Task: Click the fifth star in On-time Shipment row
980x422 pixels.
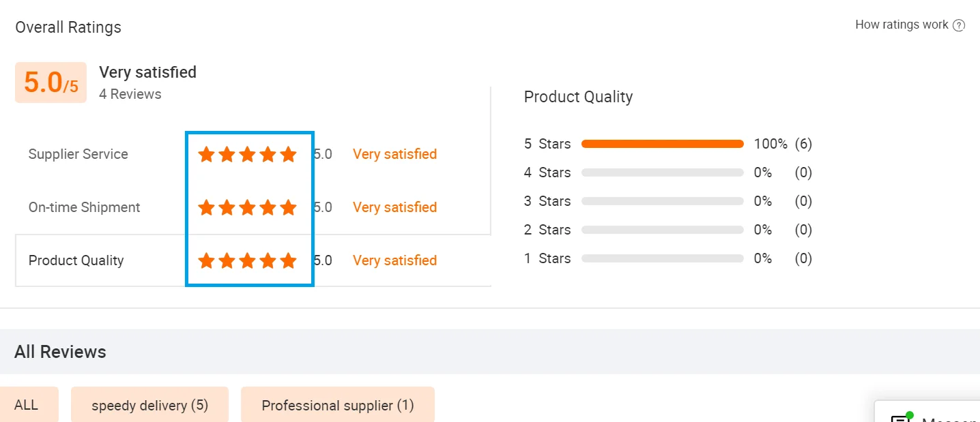Action: coord(289,207)
